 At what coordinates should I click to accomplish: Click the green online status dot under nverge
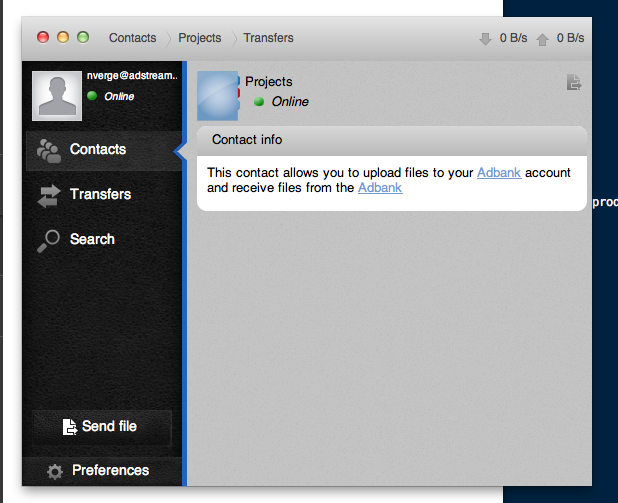[x=92, y=96]
